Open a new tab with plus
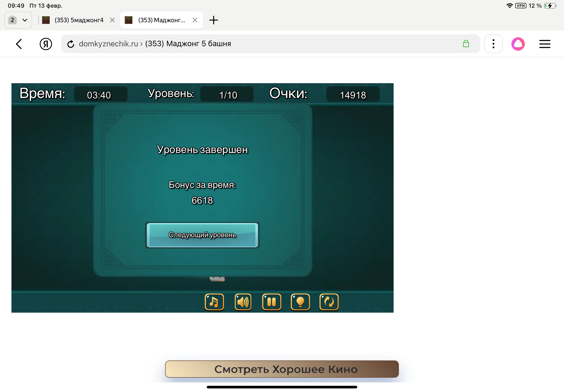 click(x=213, y=20)
